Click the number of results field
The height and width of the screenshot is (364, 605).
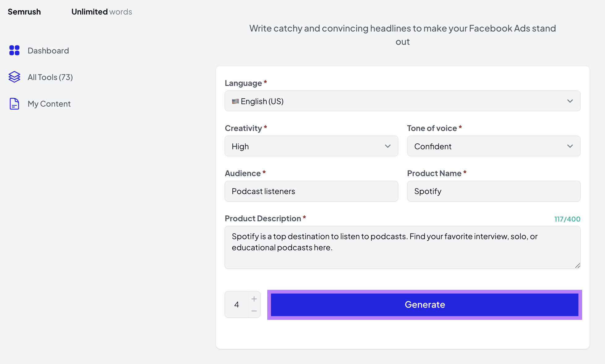[x=237, y=305]
